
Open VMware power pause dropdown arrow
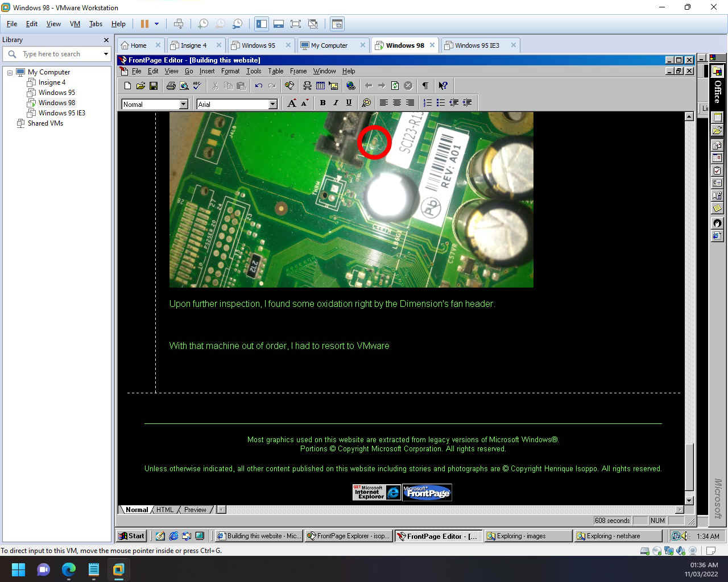156,24
